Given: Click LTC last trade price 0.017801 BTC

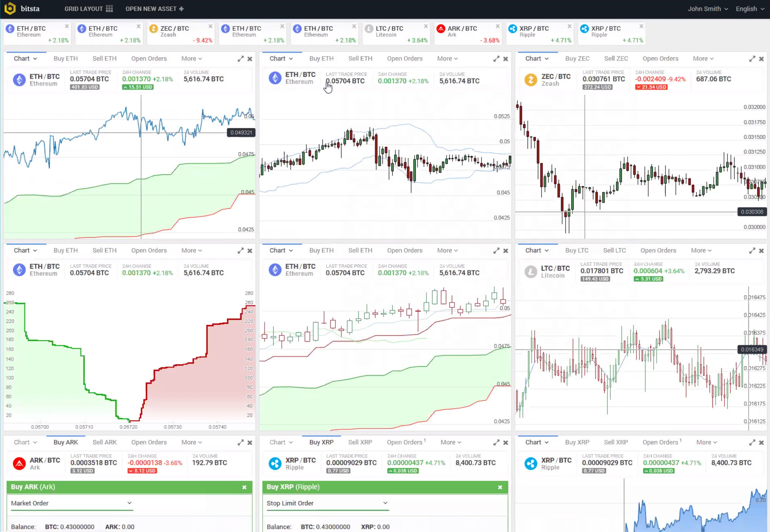Looking at the screenshot, I should 601,271.
